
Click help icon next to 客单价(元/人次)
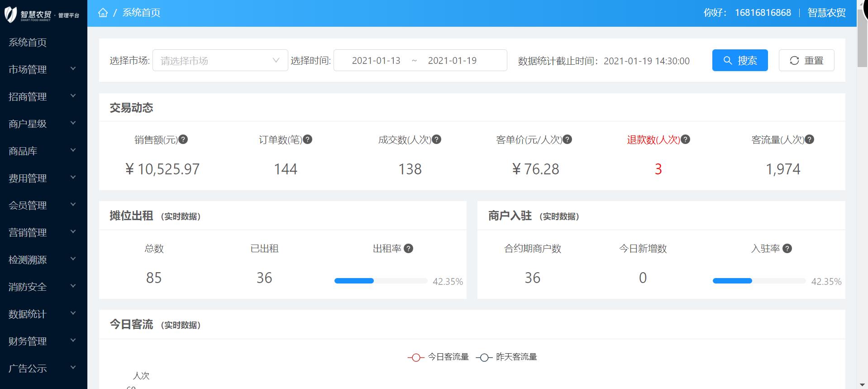click(568, 139)
